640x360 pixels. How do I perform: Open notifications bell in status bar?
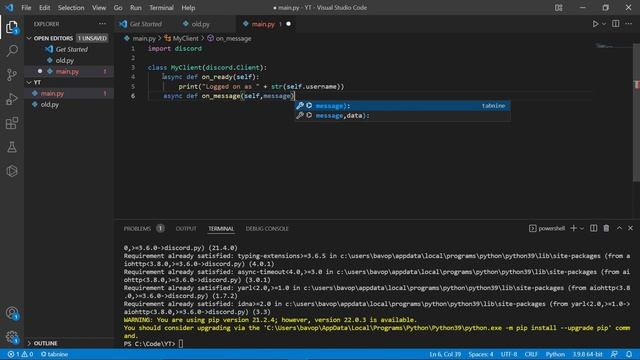pos(629,354)
